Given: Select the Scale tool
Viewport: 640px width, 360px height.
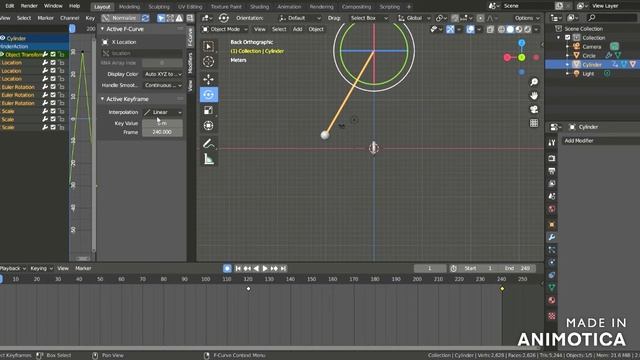Looking at the screenshot, I should (209, 110).
